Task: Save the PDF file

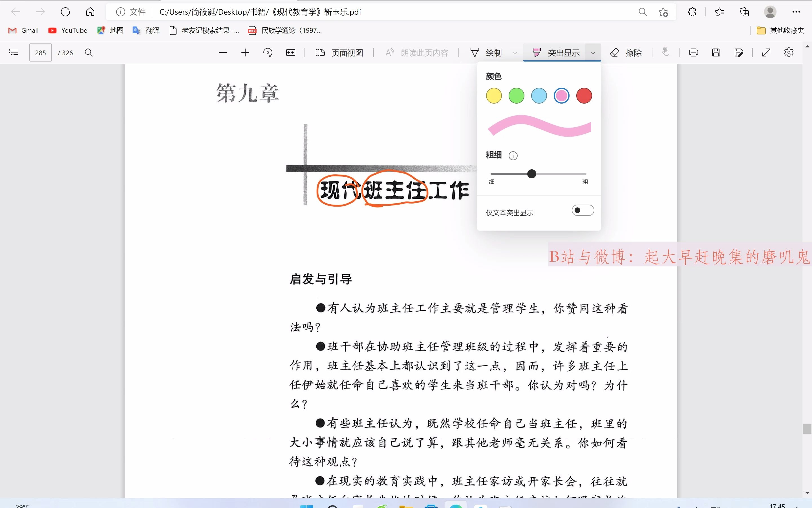Action: (716, 52)
